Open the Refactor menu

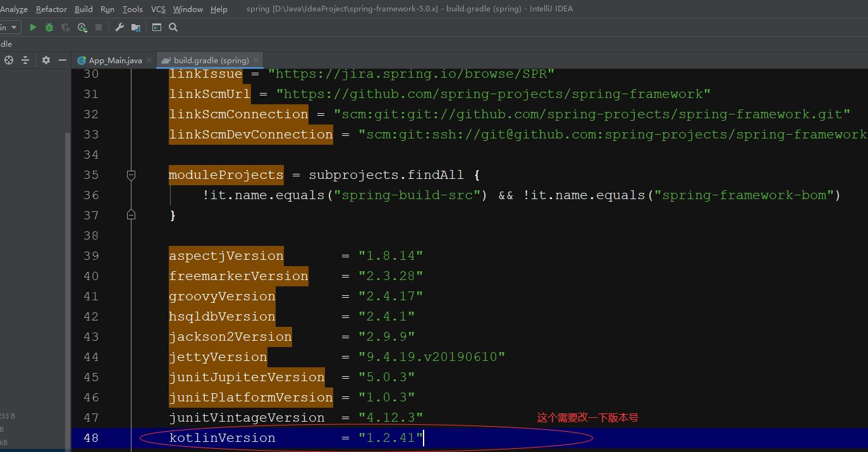(51, 9)
